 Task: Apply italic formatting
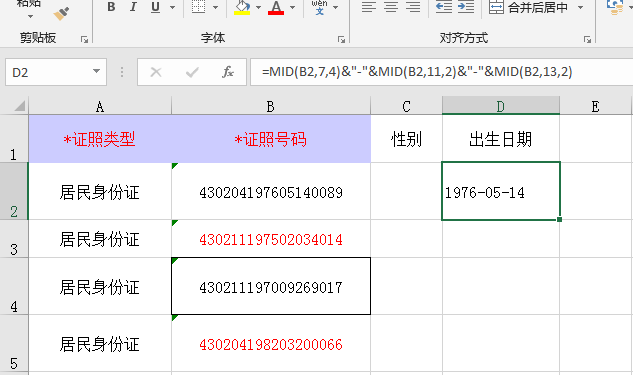click(133, 7)
